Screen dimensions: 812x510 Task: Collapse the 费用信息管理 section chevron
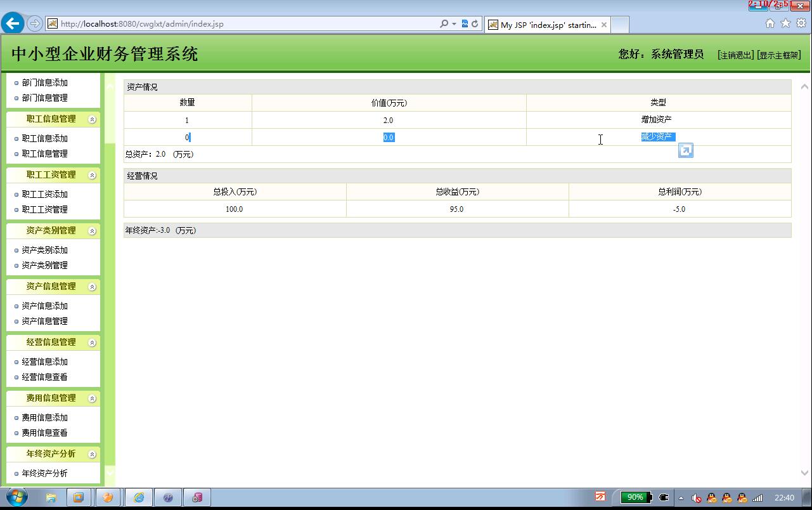coord(92,398)
